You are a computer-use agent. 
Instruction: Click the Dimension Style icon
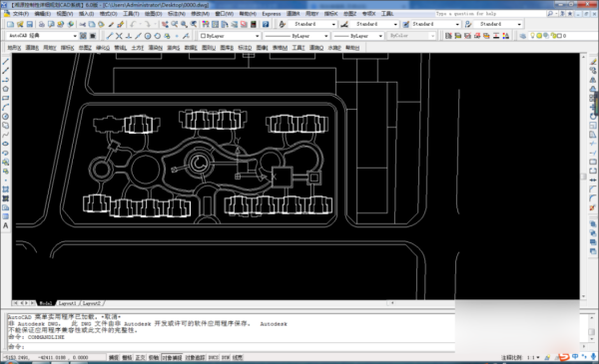[344, 24]
